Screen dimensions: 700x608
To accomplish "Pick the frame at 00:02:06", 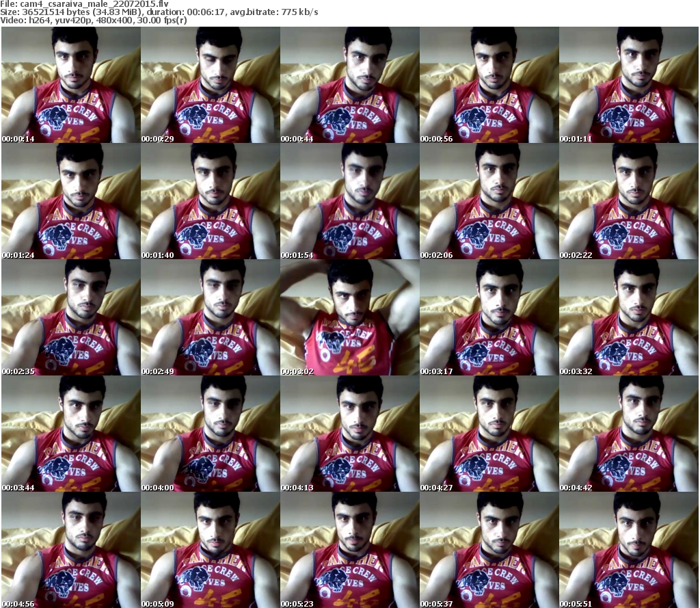I will coord(489,201).
